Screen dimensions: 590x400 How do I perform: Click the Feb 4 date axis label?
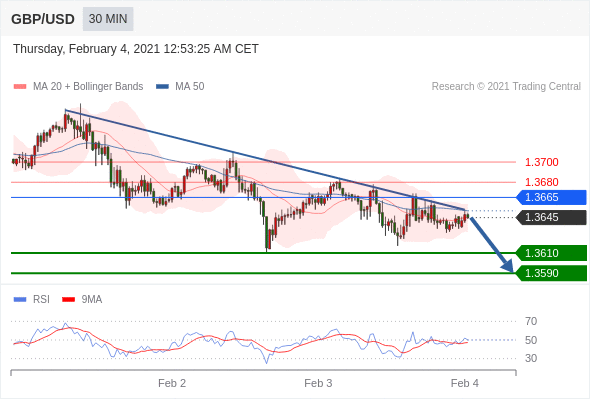pyautogui.click(x=465, y=383)
